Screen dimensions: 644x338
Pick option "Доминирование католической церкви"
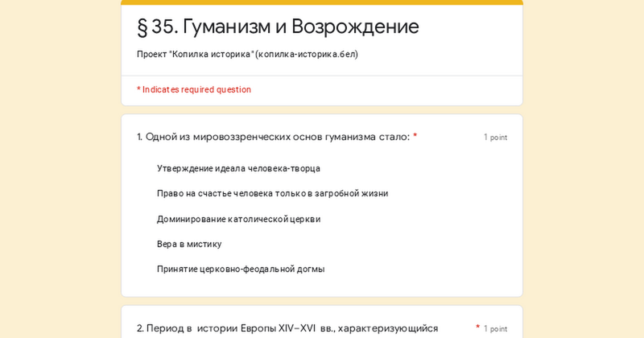coord(238,219)
